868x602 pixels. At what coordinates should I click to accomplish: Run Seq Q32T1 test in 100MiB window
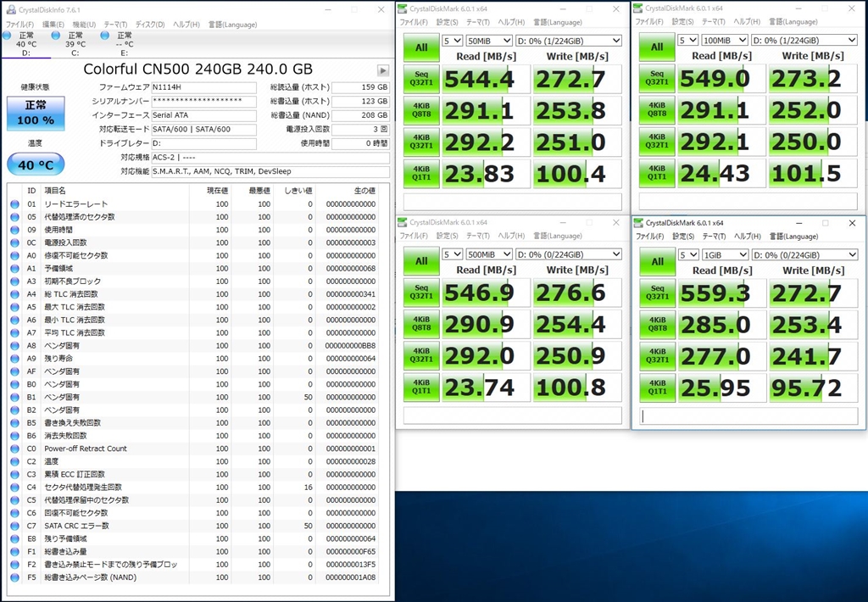(657, 79)
